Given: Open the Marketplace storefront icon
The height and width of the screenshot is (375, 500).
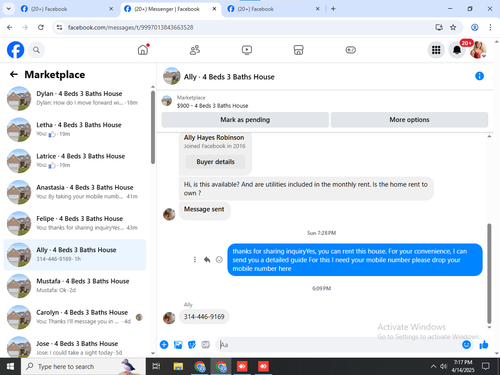Looking at the screenshot, I should [298, 50].
